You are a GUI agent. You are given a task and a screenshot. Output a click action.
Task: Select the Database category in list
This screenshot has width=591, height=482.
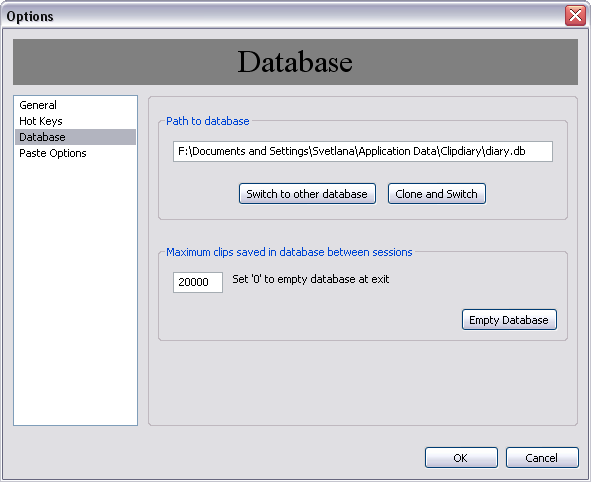(x=75, y=137)
